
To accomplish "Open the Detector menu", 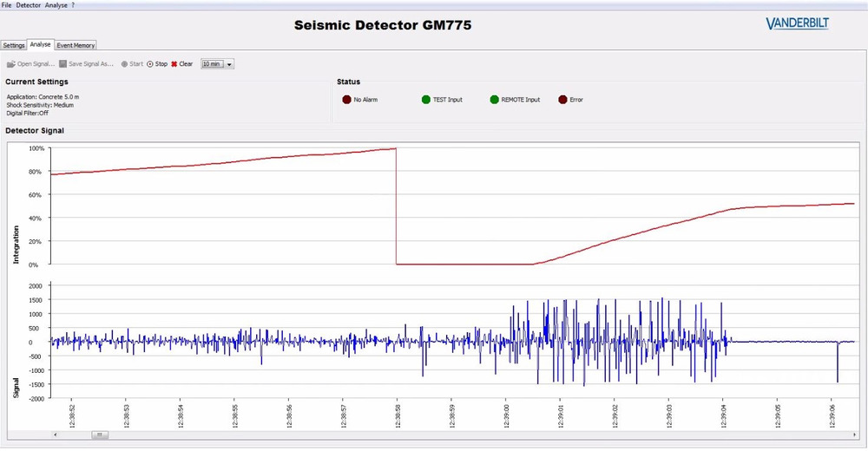I will click(x=29, y=4).
